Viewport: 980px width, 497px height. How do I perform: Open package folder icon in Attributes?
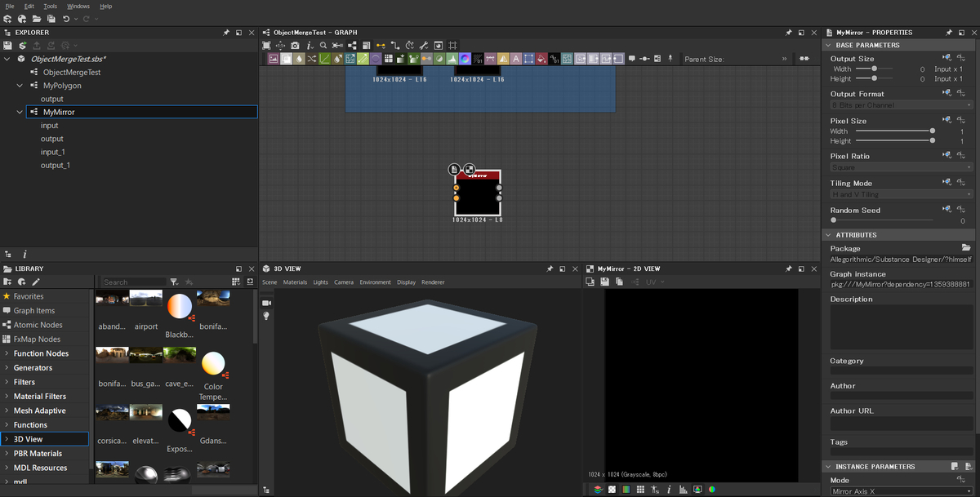point(966,248)
